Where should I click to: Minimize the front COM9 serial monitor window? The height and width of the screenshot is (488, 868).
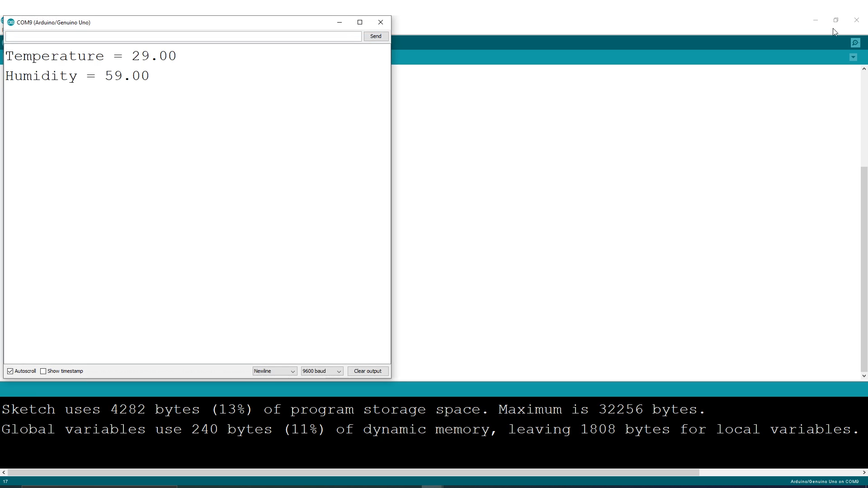point(340,22)
